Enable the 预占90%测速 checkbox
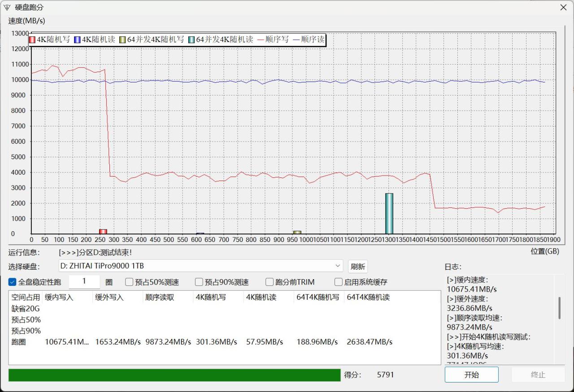Viewport: 574px width, 392px height. (x=199, y=282)
